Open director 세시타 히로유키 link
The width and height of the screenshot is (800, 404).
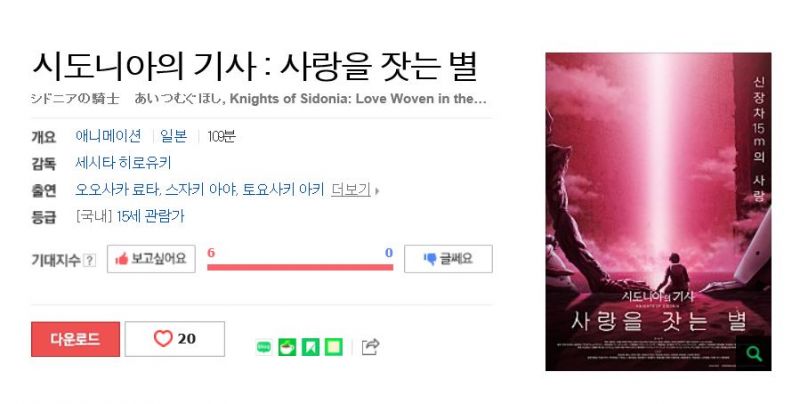123,163
